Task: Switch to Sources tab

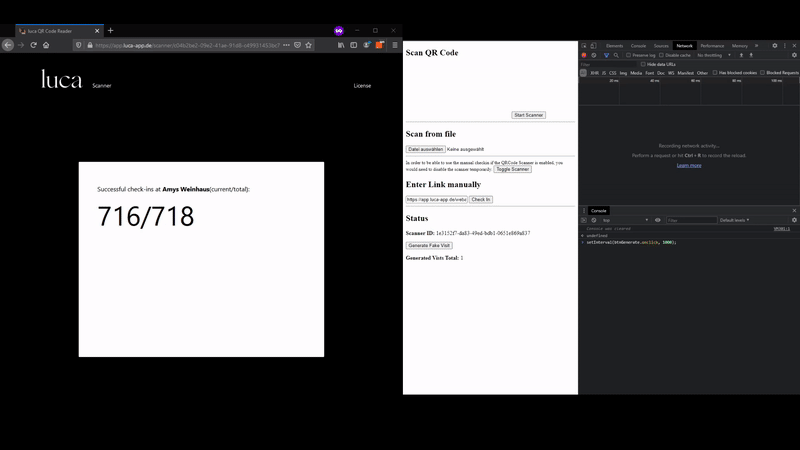Action: (661, 46)
